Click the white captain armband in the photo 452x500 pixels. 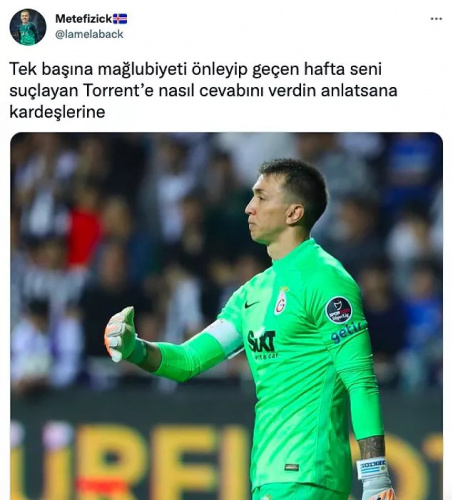[x=225, y=336]
